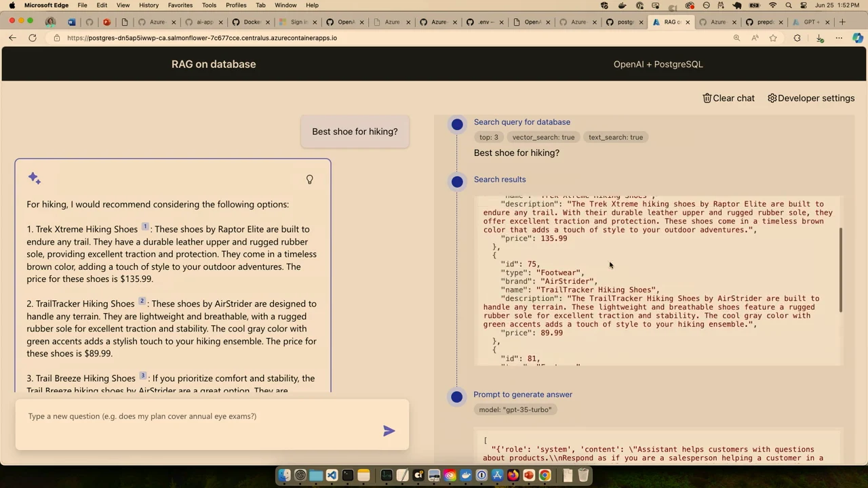Click Prompt to generate answer heading
The height and width of the screenshot is (488, 868).
523,394
